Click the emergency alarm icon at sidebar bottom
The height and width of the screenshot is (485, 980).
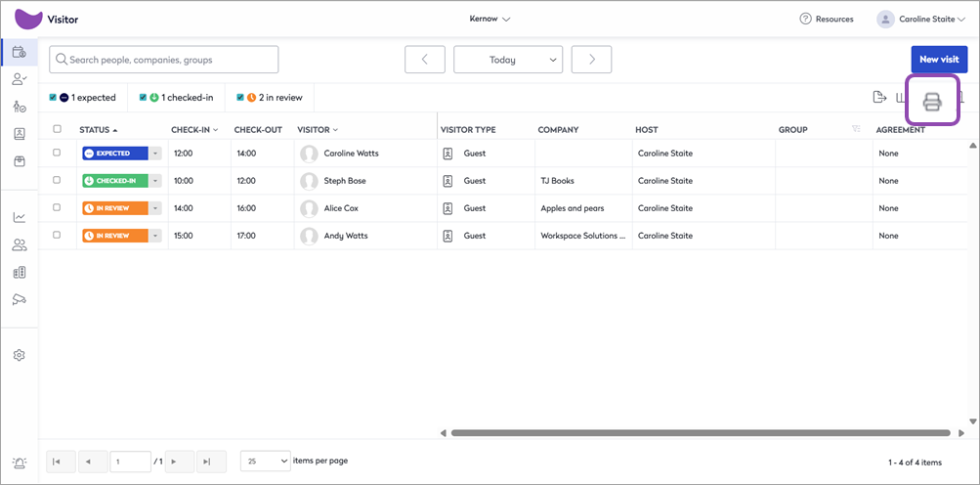[x=19, y=463]
